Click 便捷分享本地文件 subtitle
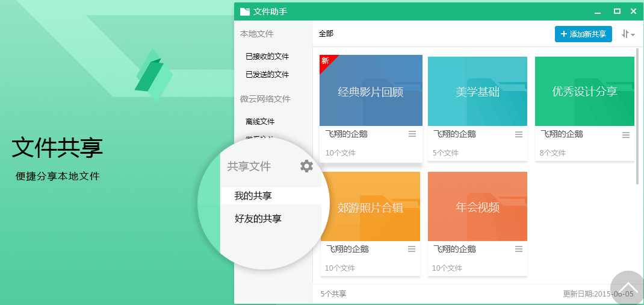This screenshot has height=305, width=644. click(58, 177)
